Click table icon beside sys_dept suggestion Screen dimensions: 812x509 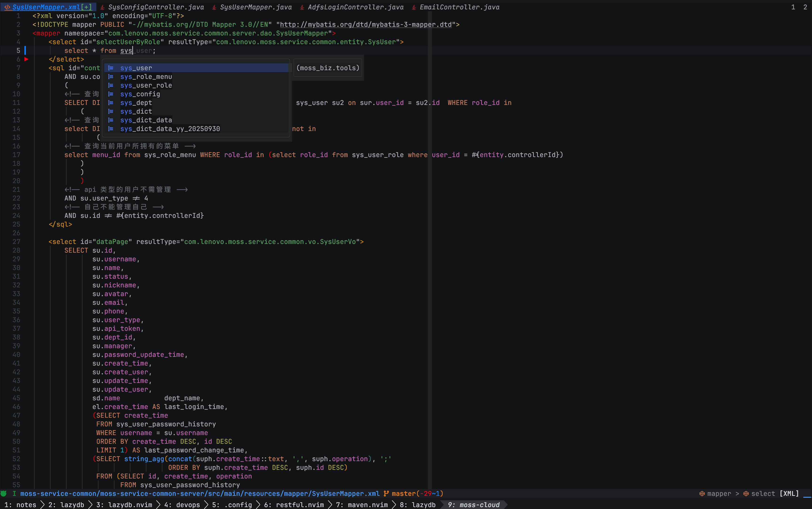[110, 103]
